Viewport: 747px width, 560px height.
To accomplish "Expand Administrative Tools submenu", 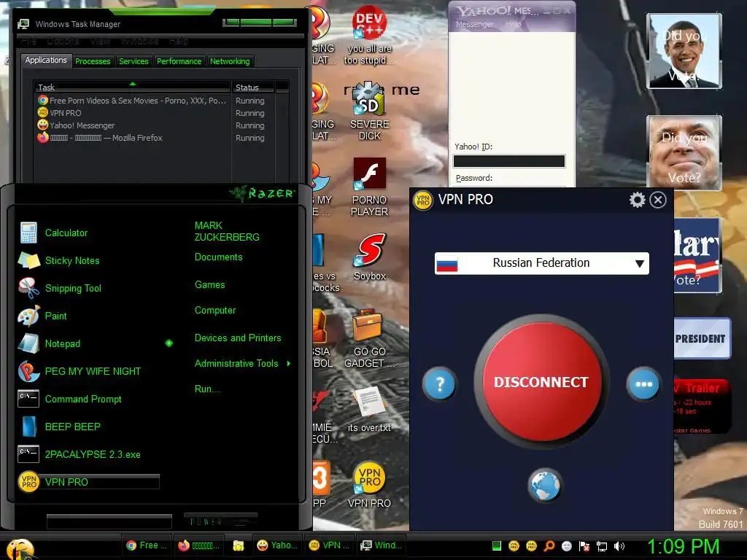I will pyautogui.click(x=242, y=363).
